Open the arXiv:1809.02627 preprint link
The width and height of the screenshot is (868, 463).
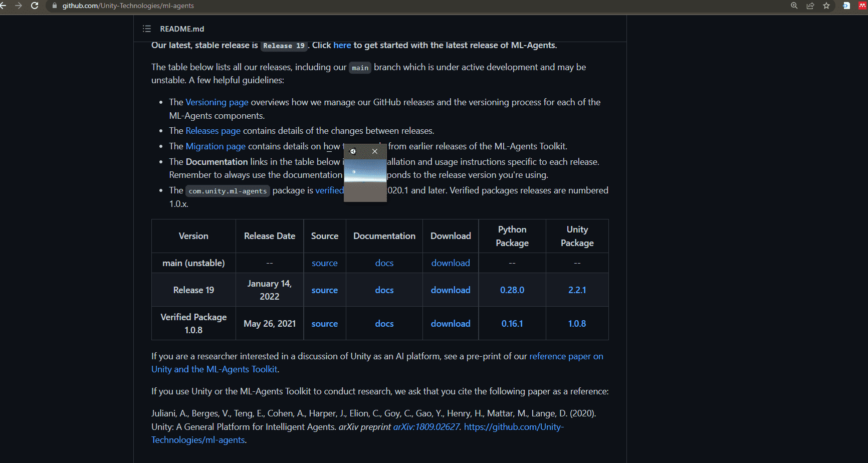point(426,427)
